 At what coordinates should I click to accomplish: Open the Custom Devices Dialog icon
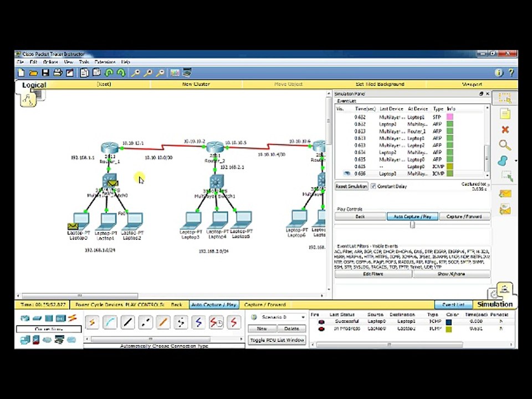point(187,73)
